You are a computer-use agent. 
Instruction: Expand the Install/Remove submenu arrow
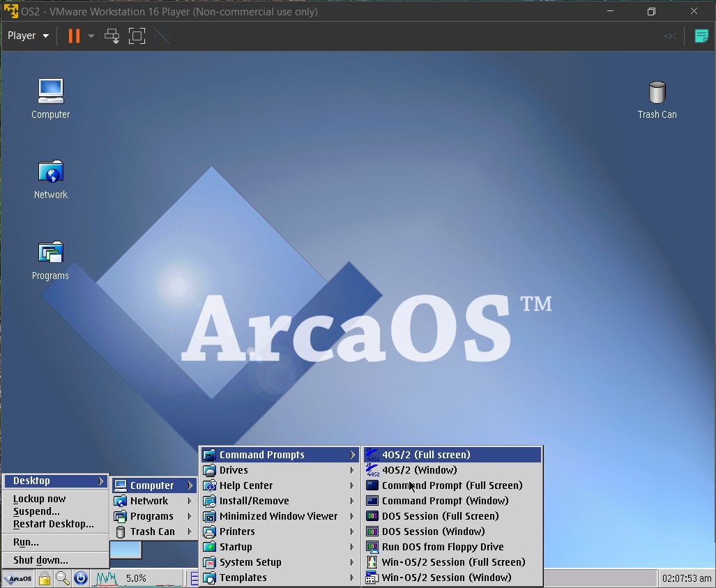pos(352,502)
